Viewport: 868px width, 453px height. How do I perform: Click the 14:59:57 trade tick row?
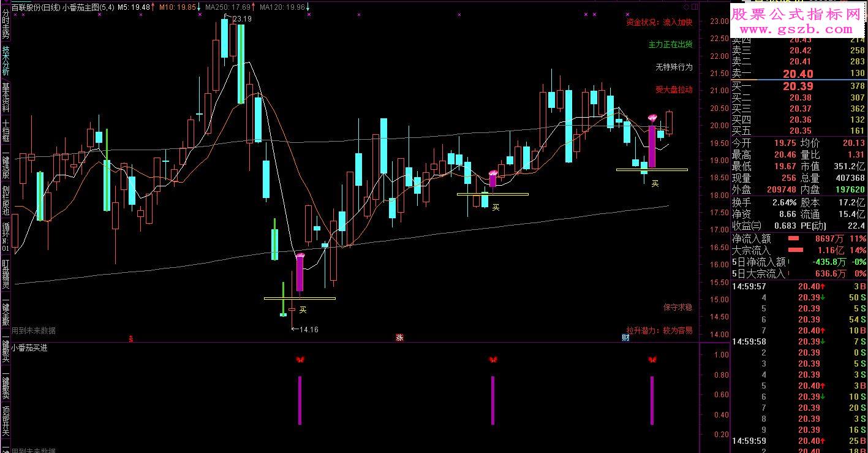(799, 286)
